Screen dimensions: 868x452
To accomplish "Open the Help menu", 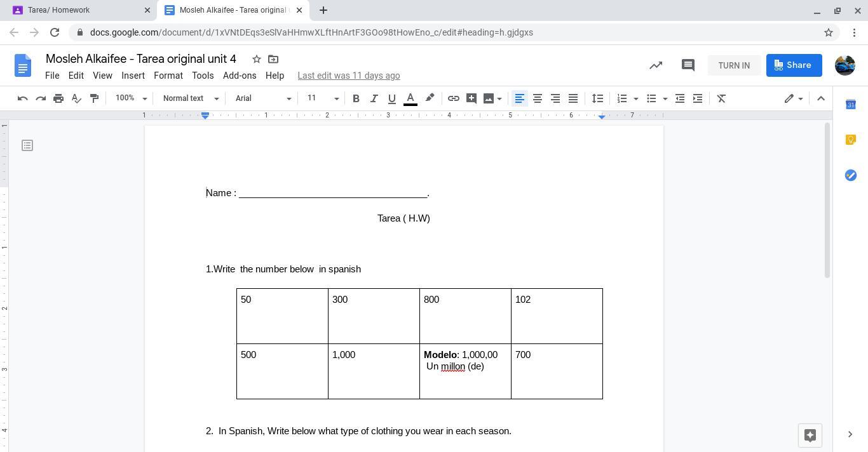I will 275,76.
